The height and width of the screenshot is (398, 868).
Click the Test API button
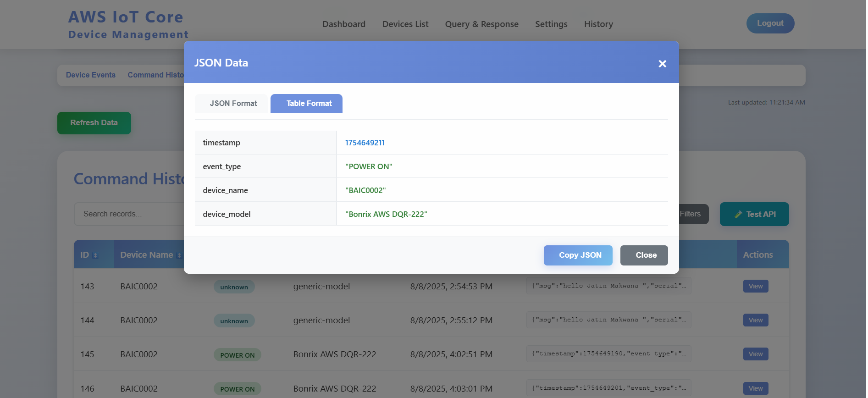click(754, 214)
